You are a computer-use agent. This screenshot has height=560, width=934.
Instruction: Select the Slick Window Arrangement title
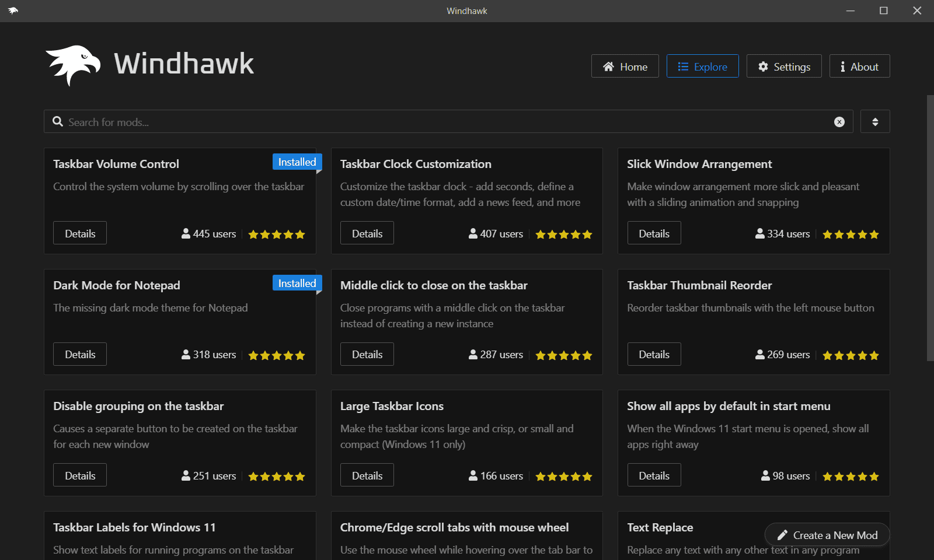point(699,164)
